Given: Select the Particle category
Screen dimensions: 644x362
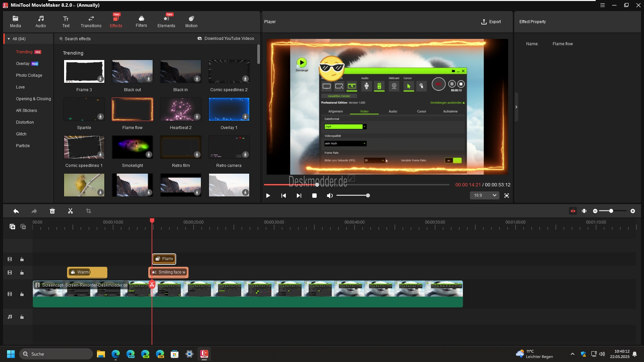Looking at the screenshot, I should [x=23, y=146].
